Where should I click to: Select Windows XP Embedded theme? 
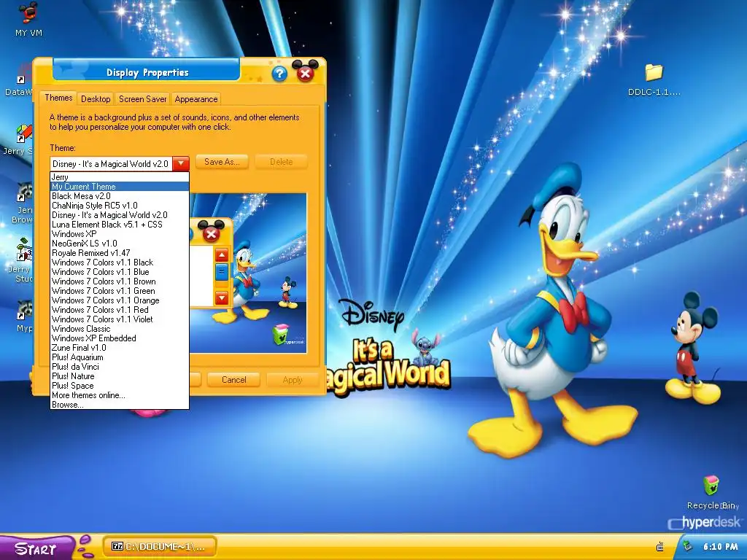click(120, 338)
